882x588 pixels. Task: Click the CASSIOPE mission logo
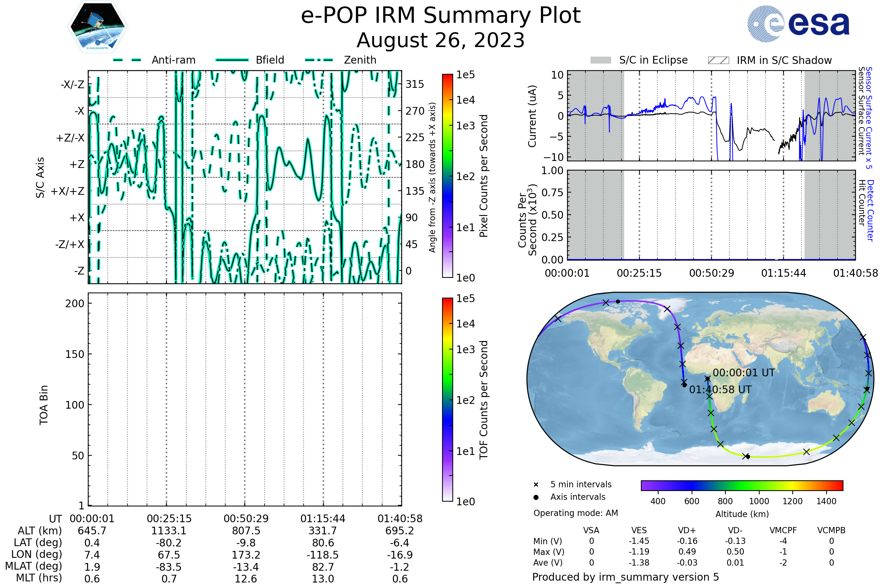[97, 27]
